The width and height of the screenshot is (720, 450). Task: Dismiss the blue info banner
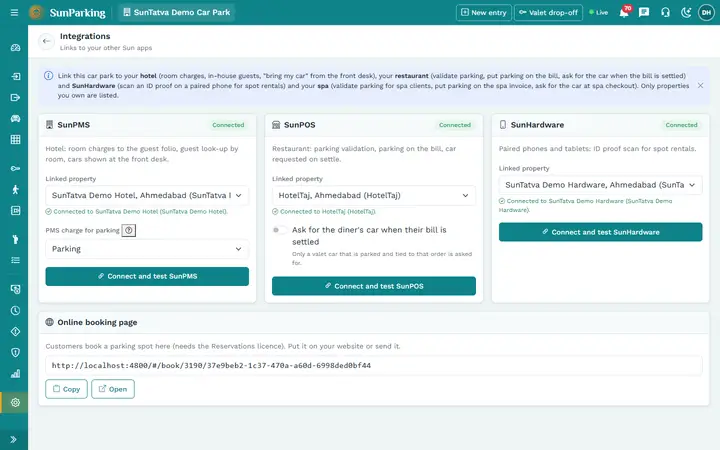(x=700, y=85)
